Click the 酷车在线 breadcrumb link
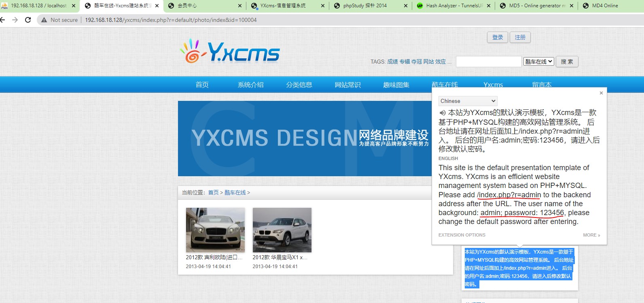This screenshot has width=644, height=303. tap(235, 192)
